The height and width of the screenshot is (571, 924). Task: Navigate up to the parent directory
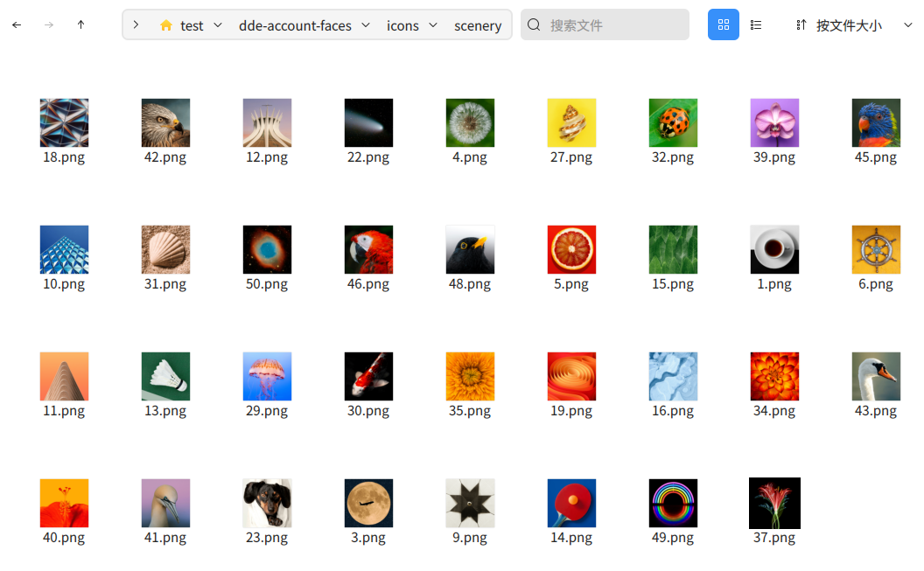tap(80, 24)
